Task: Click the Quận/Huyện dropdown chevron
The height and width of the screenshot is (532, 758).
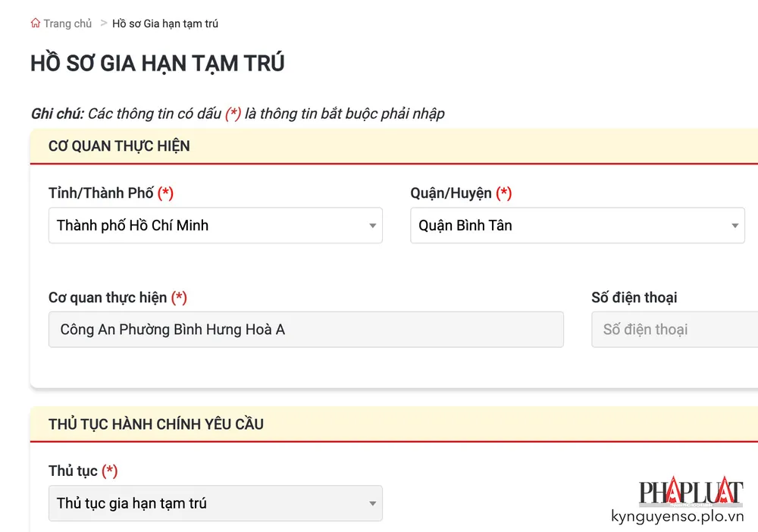Action: (735, 225)
